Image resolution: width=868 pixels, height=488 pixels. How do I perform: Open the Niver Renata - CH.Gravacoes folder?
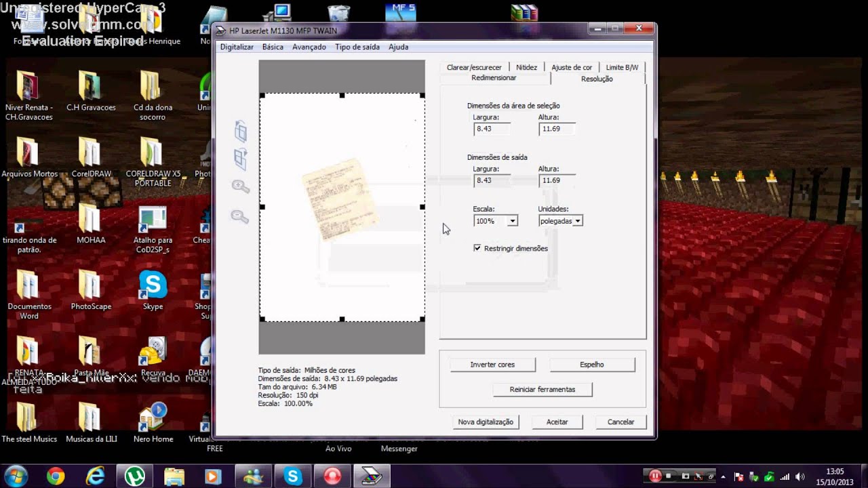point(28,96)
